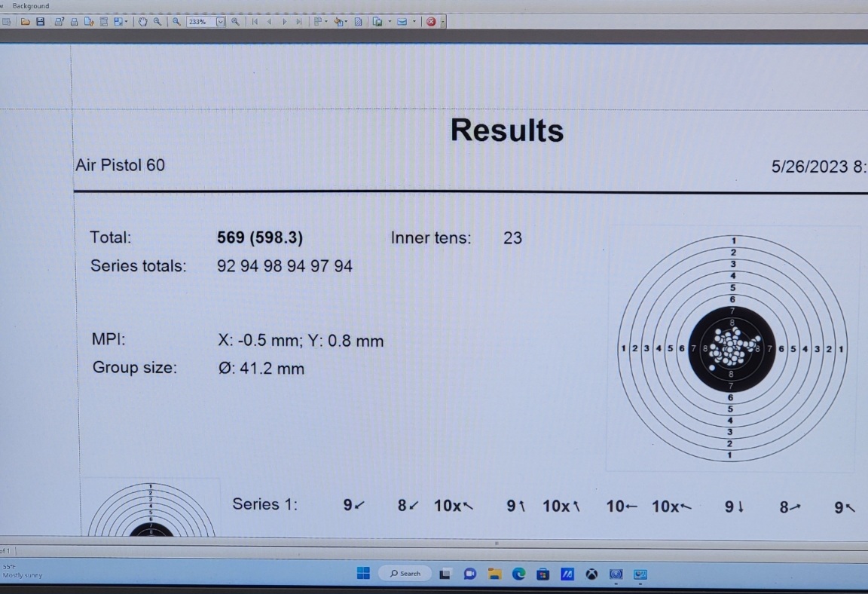Viewport: 868px width, 594px height.
Task: Click the "Group size:" label
Action: point(135,368)
